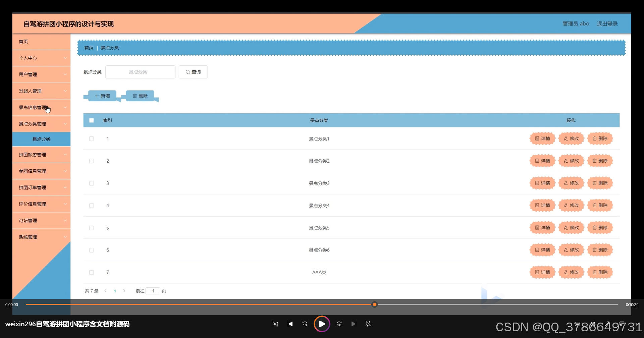The height and width of the screenshot is (338, 644).
Task: Click the 新增 button
Action: pyautogui.click(x=102, y=96)
